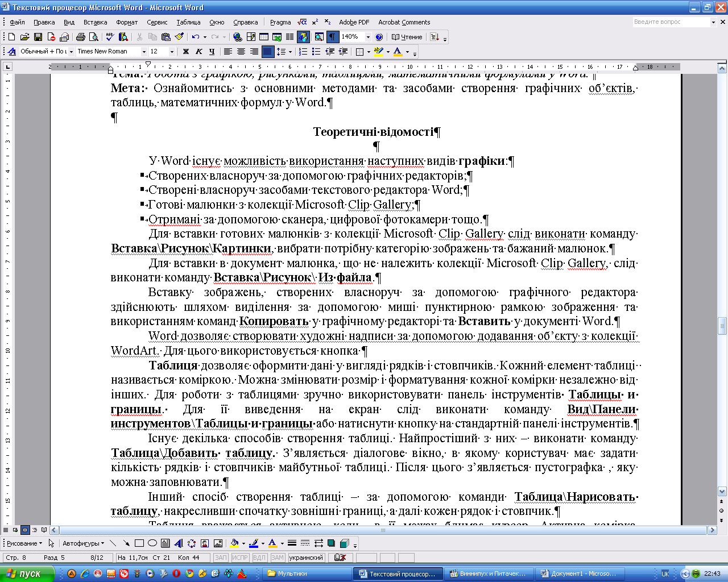Toggle the Document Map button
The image size is (728, 582).
[x=319, y=37]
